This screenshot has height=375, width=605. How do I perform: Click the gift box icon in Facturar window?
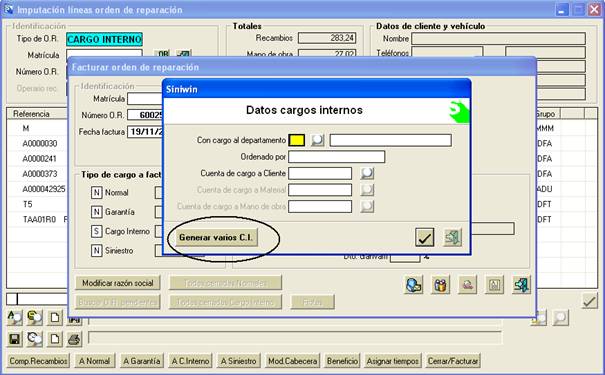click(440, 285)
